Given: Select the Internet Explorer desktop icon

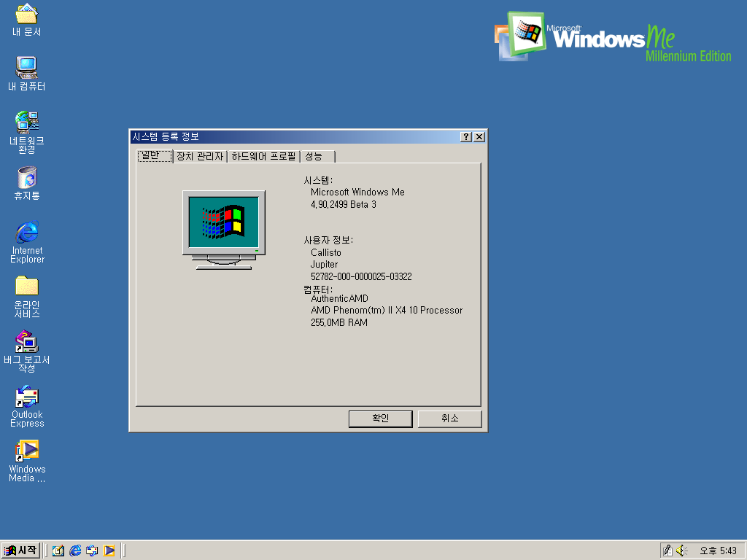Looking at the screenshot, I should point(27,242).
